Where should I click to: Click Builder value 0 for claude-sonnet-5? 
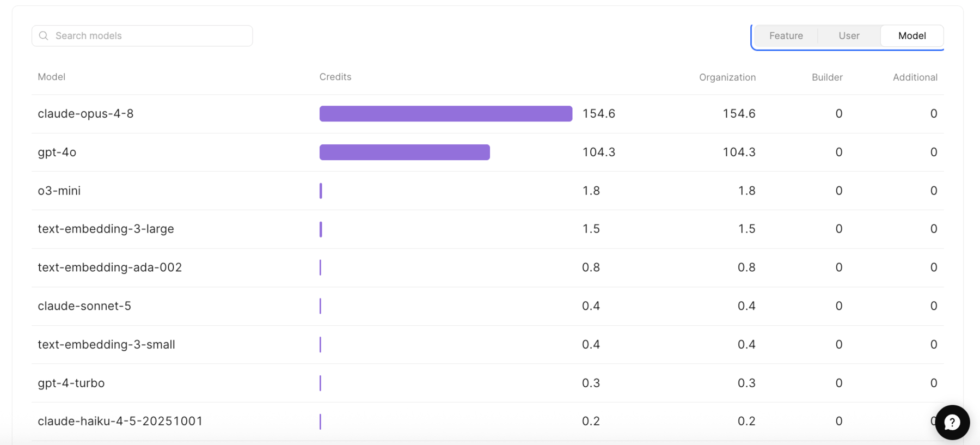839,306
